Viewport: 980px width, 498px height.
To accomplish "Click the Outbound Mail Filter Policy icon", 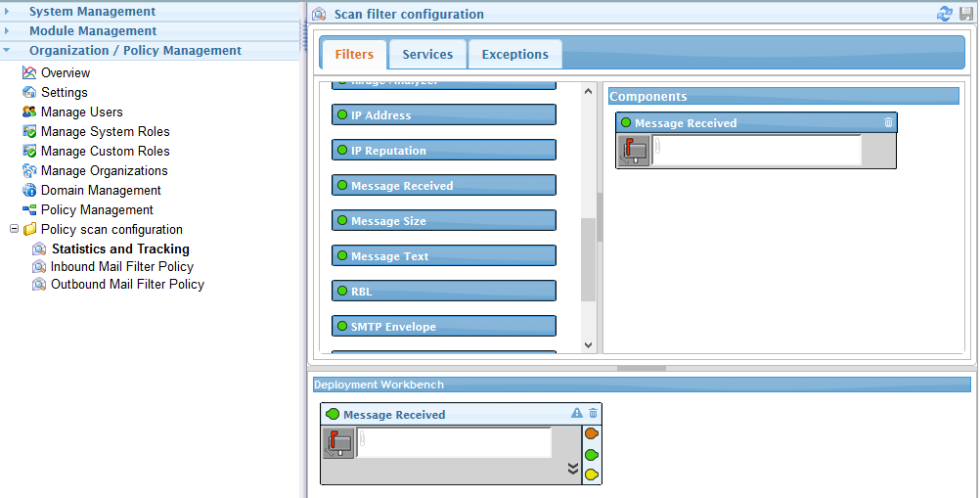I will point(39,285).
